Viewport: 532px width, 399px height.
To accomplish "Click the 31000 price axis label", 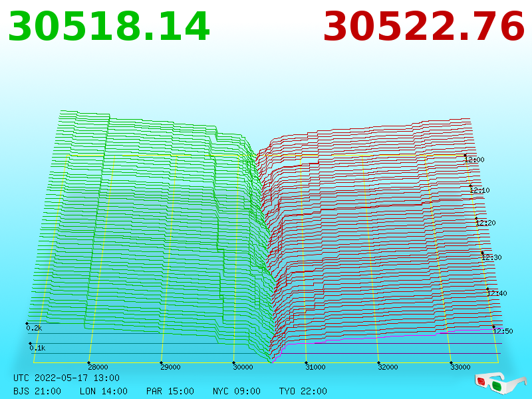I will click(315, 367).
